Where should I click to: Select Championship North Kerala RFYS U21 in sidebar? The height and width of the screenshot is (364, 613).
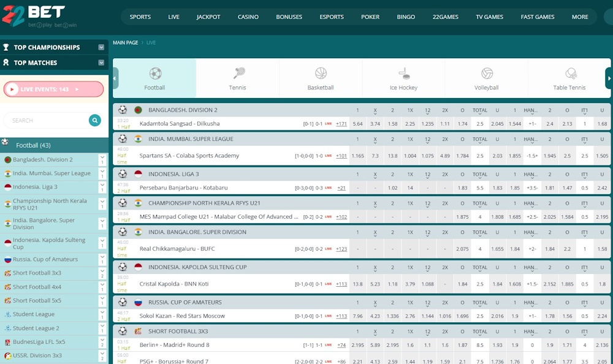pyautogui.click(x=50, y=204)
